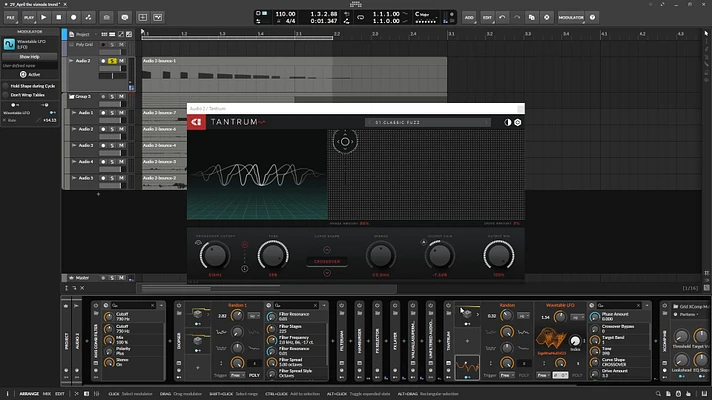
Task: Open Wavetable LFO rate unit Hz dropdown
Action: (x=577, y=318)
